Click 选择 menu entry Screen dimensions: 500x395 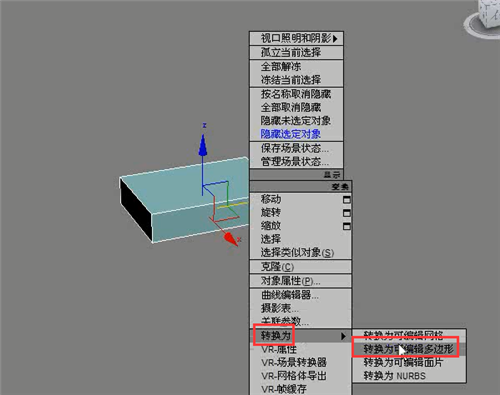(x=301, y=239)
